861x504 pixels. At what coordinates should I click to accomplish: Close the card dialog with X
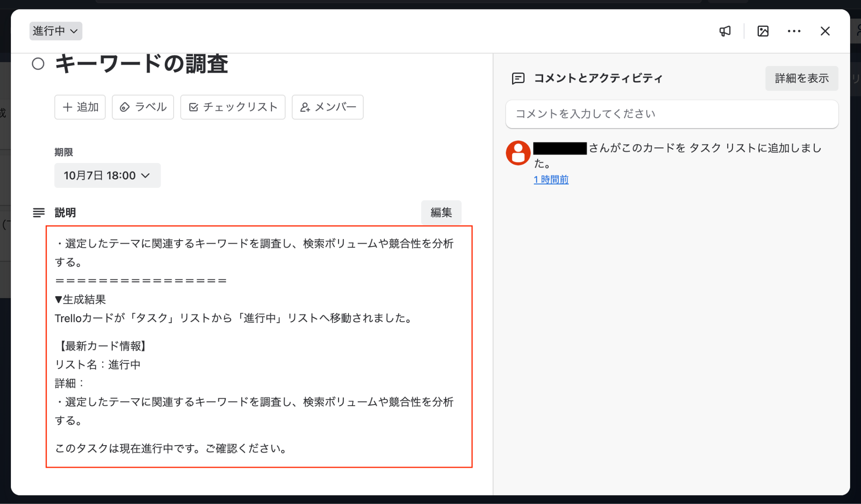coord(825,31)
